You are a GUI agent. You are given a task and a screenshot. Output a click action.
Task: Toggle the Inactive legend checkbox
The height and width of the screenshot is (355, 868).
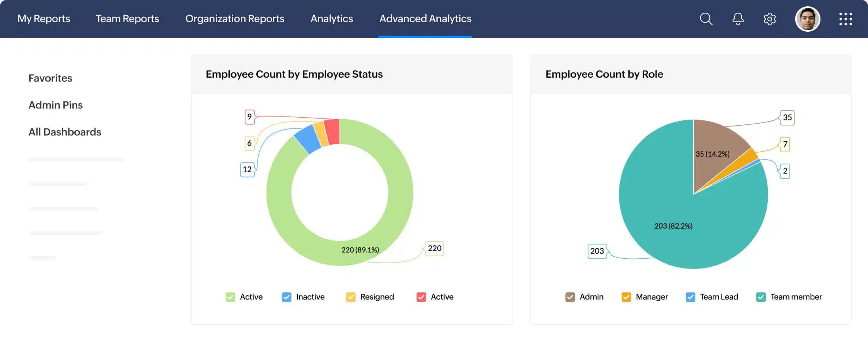click(287, 297)
